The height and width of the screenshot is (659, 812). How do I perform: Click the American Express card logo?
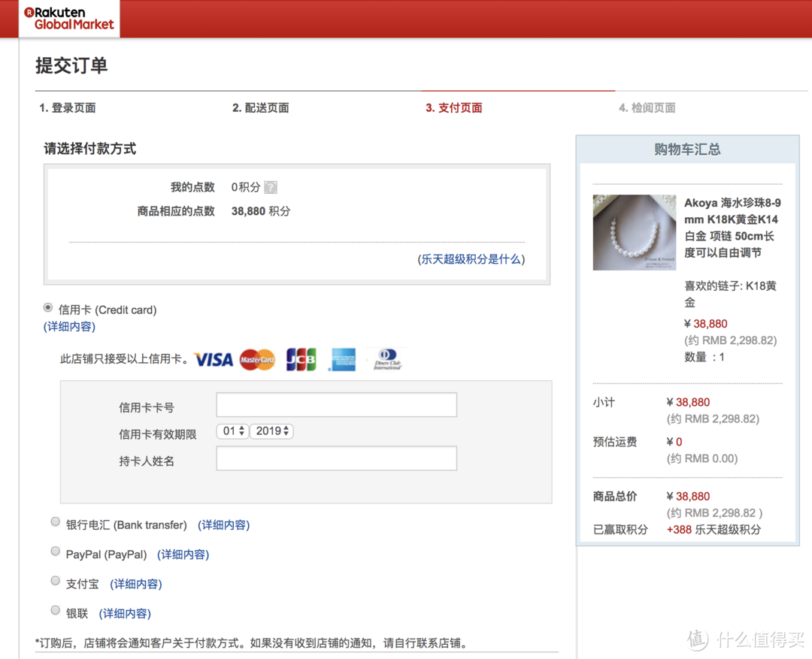(344, 359)
